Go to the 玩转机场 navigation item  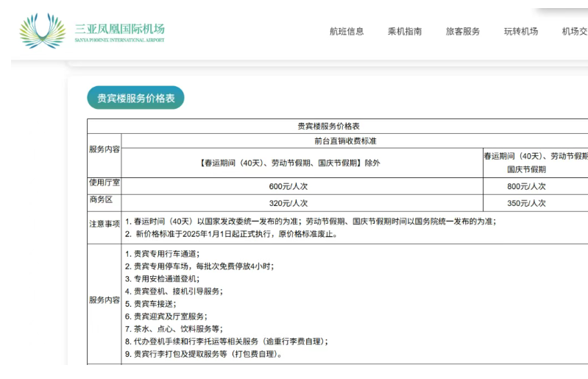[x=521, y=32]
